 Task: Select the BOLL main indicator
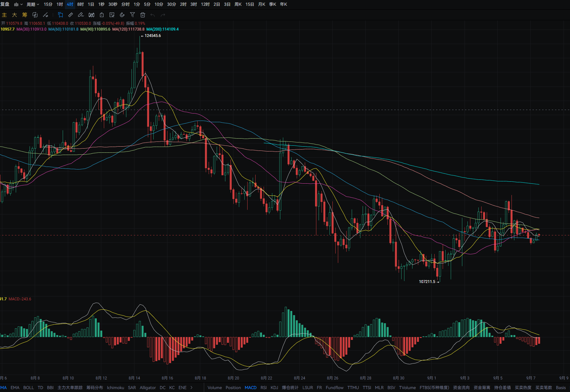29,387
